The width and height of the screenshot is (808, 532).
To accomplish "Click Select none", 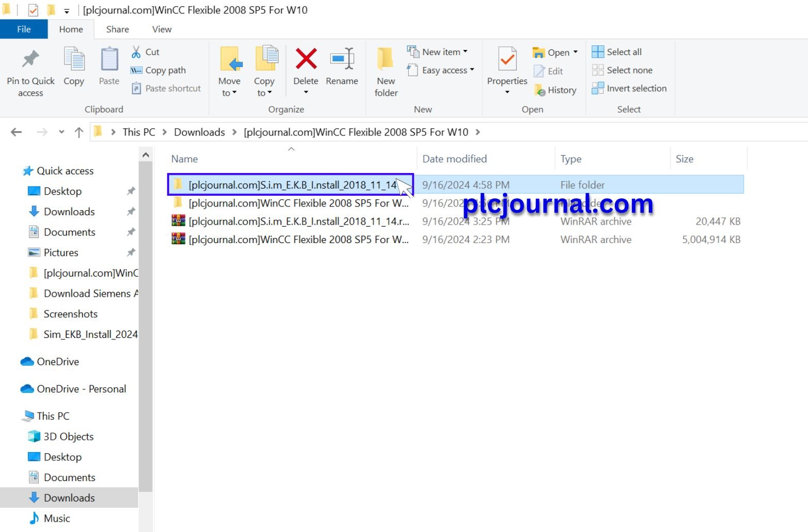I will click(x=622, y=70).
